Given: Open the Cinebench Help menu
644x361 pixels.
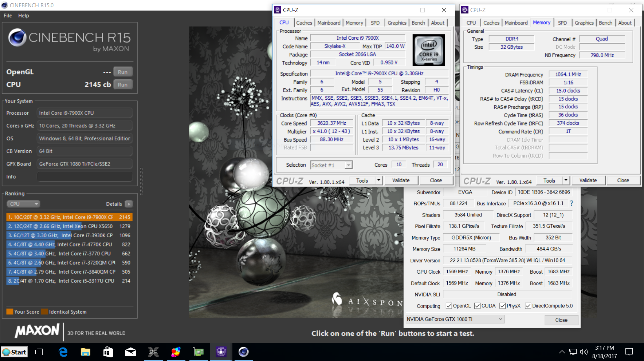Looking at the screenshot, I should coord(24,16).
